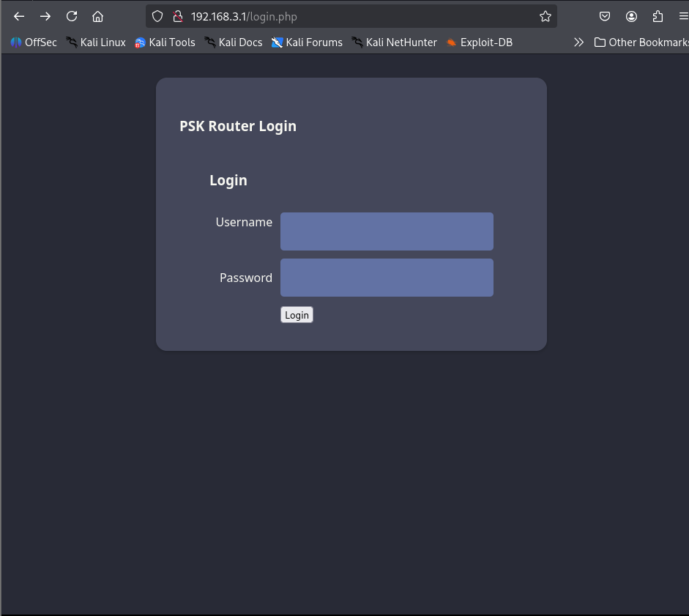This screenshot has height=616, width=689.
Task: Expand the hidden bookmarks overflow chevron
Action: (578, 42)
